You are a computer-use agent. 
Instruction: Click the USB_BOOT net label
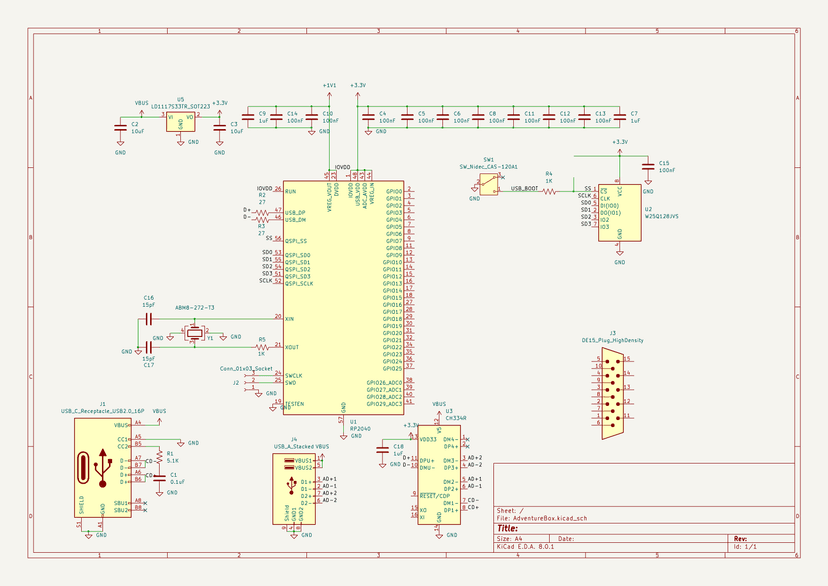[x=524, y=188]
